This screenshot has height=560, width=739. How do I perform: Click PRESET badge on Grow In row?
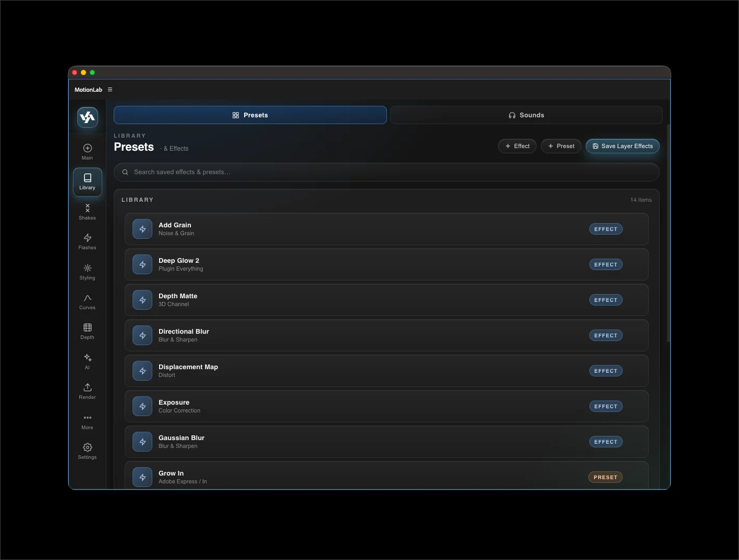click(x=605, y=477)
